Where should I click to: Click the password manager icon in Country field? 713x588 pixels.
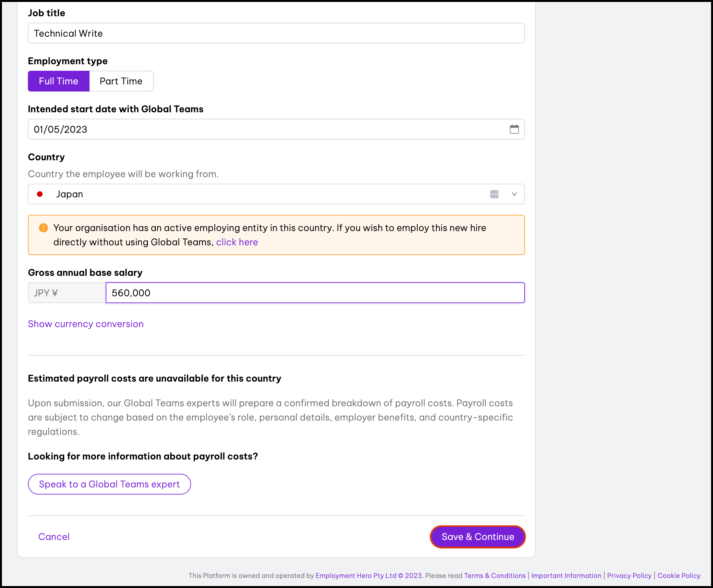pyautogui.click(x=494, y=194)
